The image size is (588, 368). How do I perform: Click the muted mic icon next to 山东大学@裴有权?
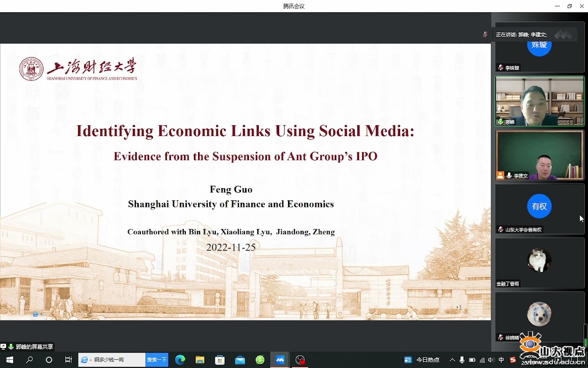[x=500, y=229]
